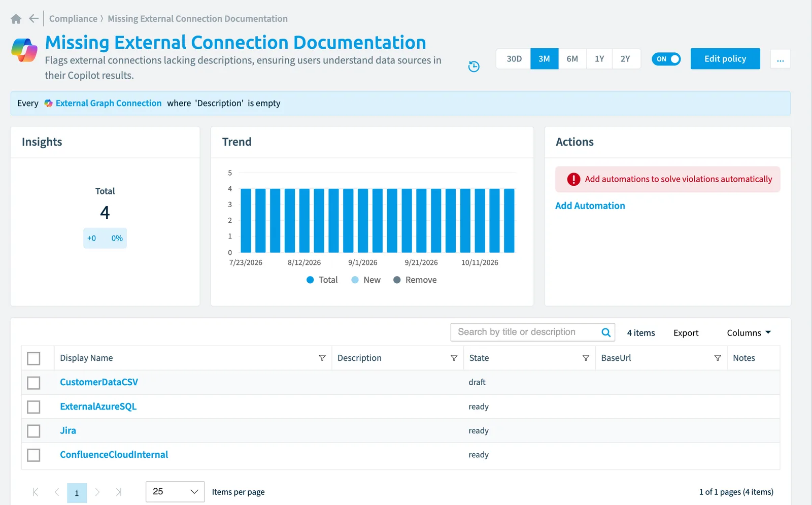Filter the Display Name column
The width and height of the screenshot is (812, 505).
point(322,358)
